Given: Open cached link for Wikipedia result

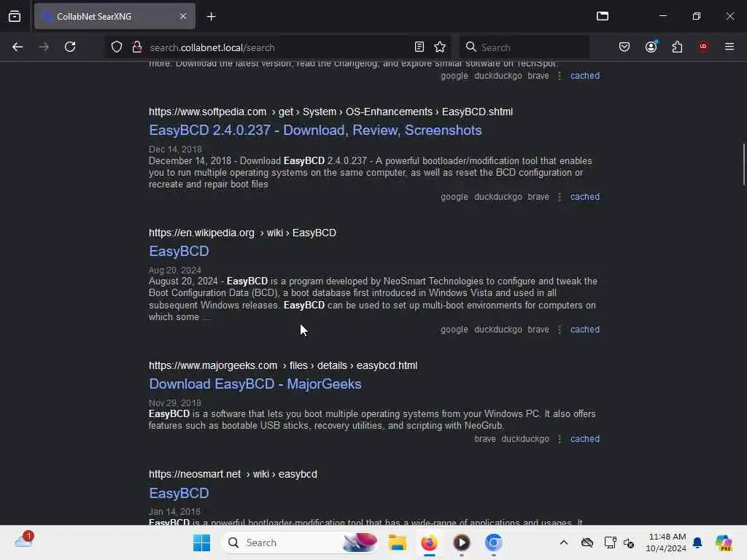Looking at the screenshot, I should [x=585, y=330].
